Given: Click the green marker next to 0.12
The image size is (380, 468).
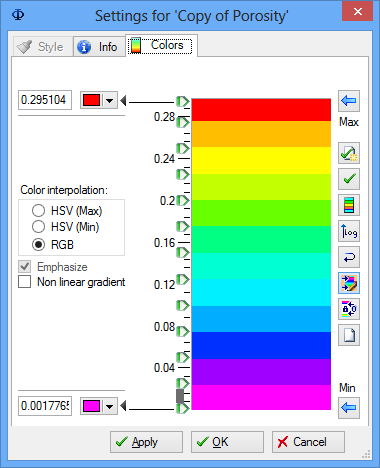Looking at the screenshot, I should point(183,279).
